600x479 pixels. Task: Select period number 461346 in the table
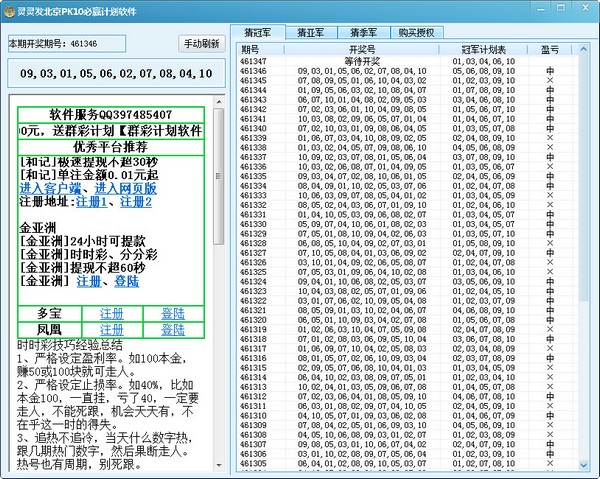253,71
